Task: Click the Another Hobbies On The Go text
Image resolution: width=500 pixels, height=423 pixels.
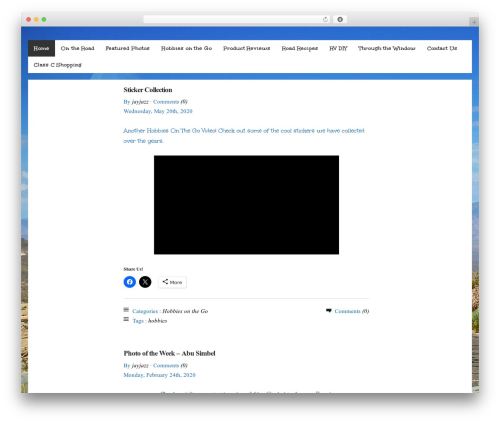Action: [x=244, y=135]
